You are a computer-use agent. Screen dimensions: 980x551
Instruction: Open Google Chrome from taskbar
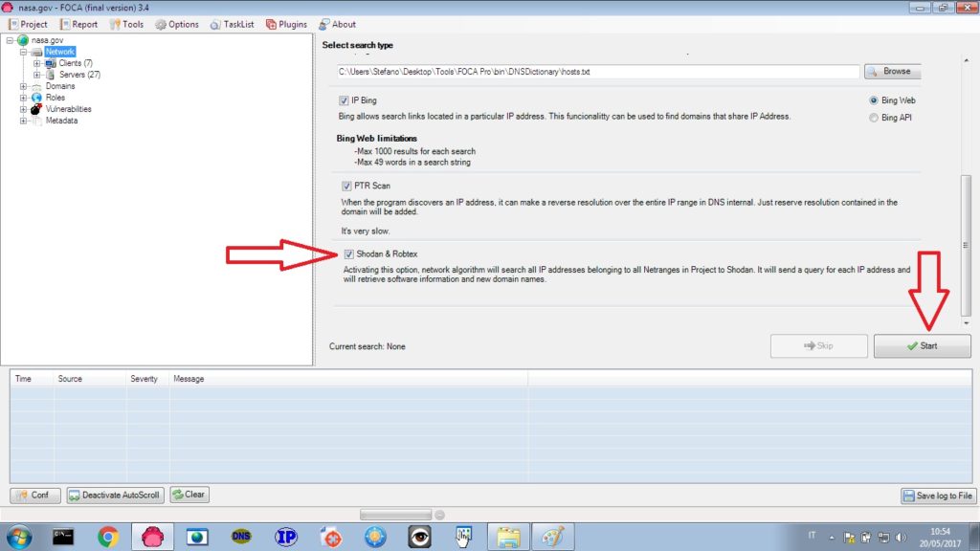108,537
